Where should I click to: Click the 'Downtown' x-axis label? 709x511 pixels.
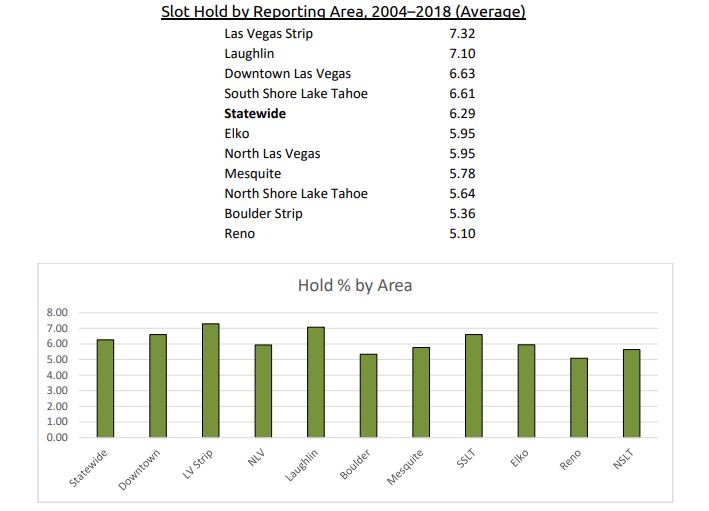pyautogui.click(x=139, y=469)
